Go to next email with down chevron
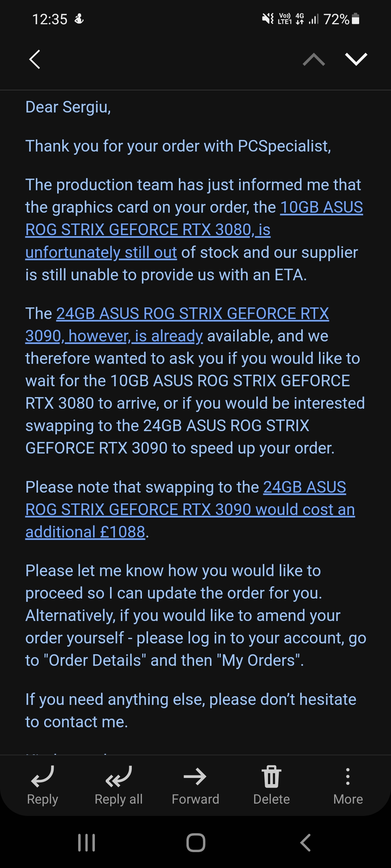 [x=356, y=59]
